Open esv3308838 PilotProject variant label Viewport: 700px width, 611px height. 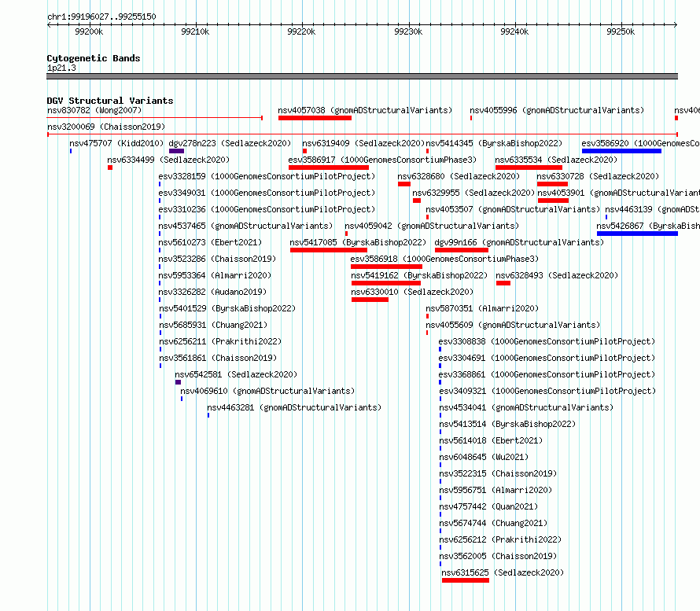coord(547,341)
